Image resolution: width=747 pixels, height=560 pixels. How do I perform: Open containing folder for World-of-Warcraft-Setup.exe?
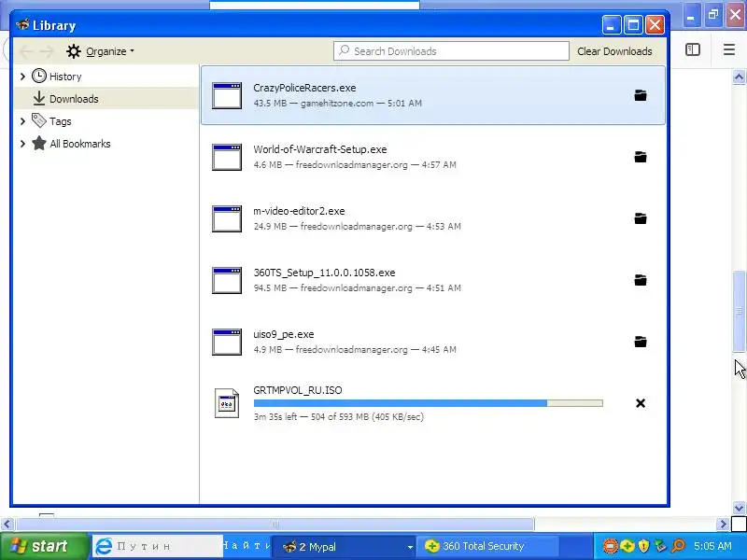641,157
